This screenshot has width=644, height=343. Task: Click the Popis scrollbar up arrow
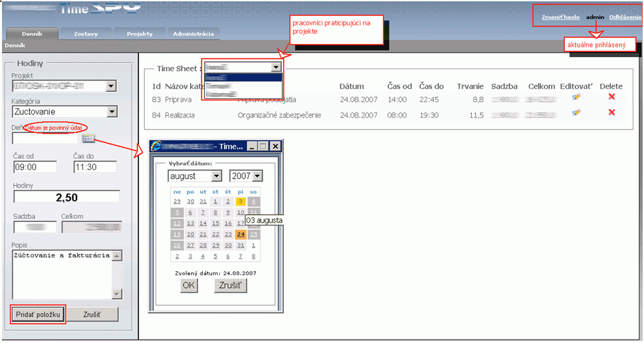click(117, 255)
